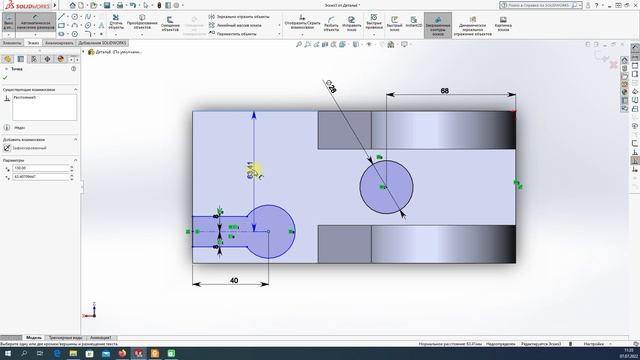Click the Open document icon
Screen dimensions: 640x360
pos(94,5)
